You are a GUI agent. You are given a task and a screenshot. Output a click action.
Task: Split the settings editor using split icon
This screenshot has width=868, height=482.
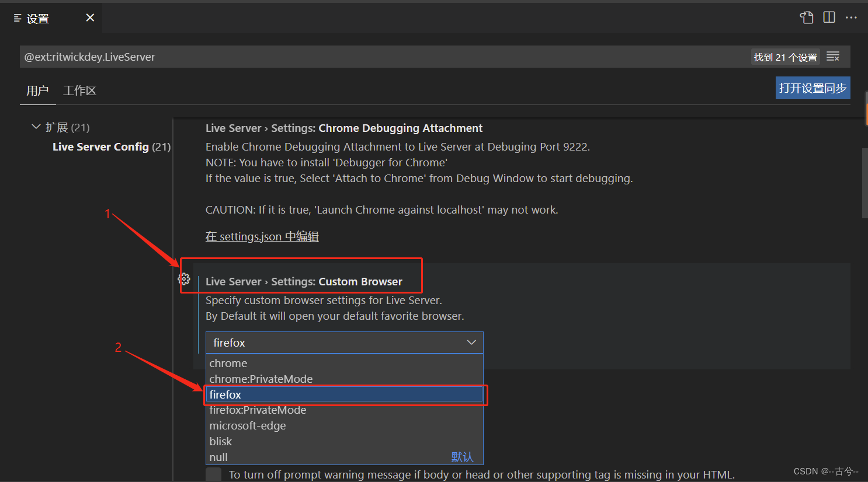(829, 18)
